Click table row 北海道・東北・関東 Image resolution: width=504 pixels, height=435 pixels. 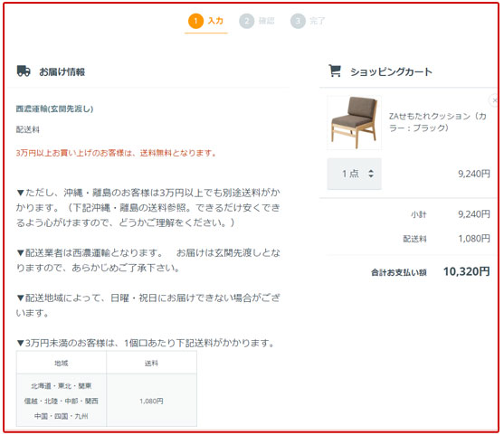coord(61,386)
